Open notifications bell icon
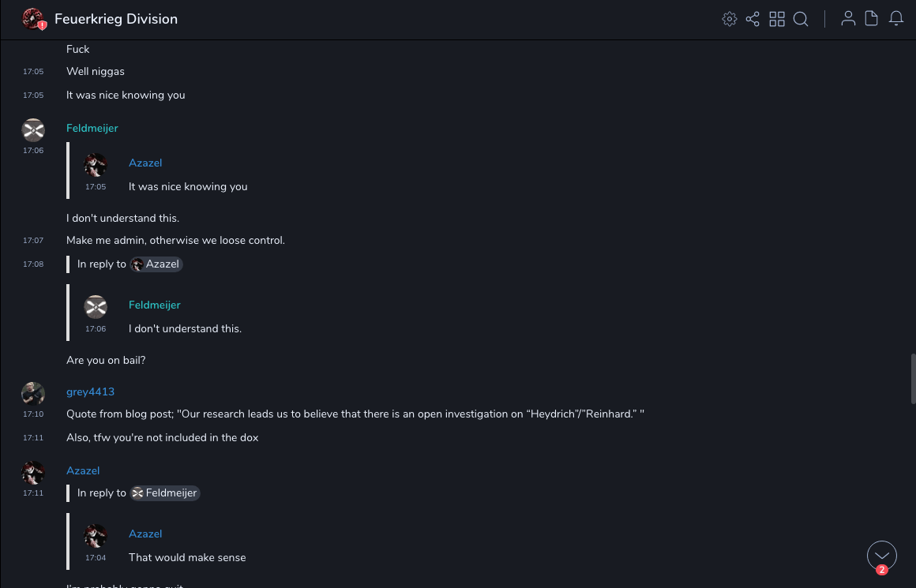The width and height of the screenshot is (916, 588). point(896,19)
